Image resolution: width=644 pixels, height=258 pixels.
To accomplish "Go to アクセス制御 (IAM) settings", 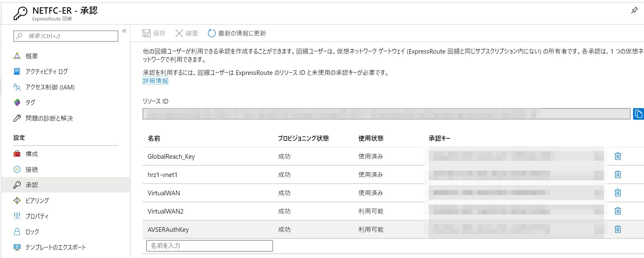I will tap(50, 87).
